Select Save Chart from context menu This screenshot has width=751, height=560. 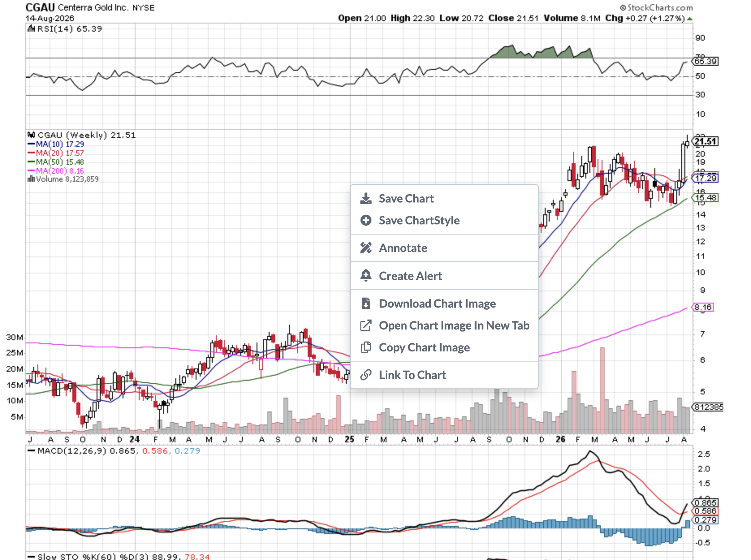(x=444, y=198)
